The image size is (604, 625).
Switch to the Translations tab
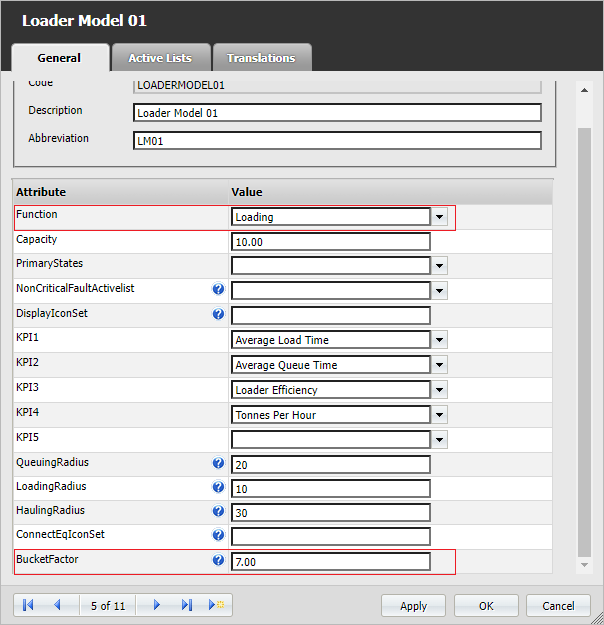tap(262, 58)
